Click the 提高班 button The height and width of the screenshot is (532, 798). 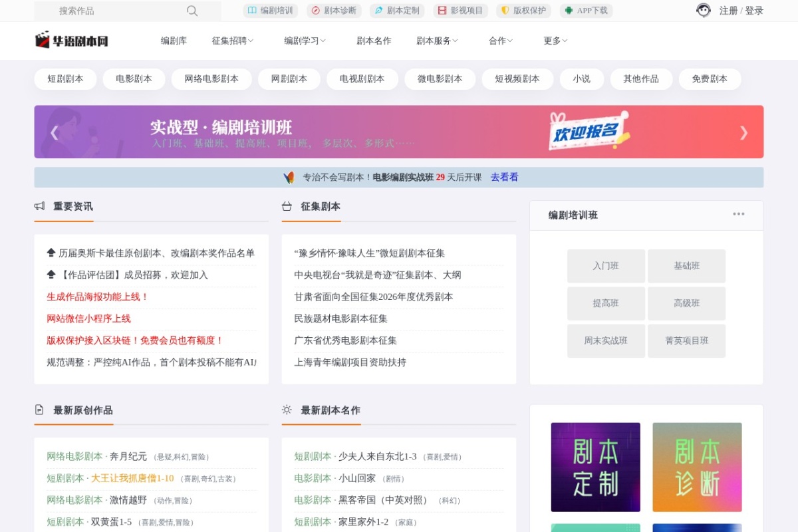click(606, 303)
